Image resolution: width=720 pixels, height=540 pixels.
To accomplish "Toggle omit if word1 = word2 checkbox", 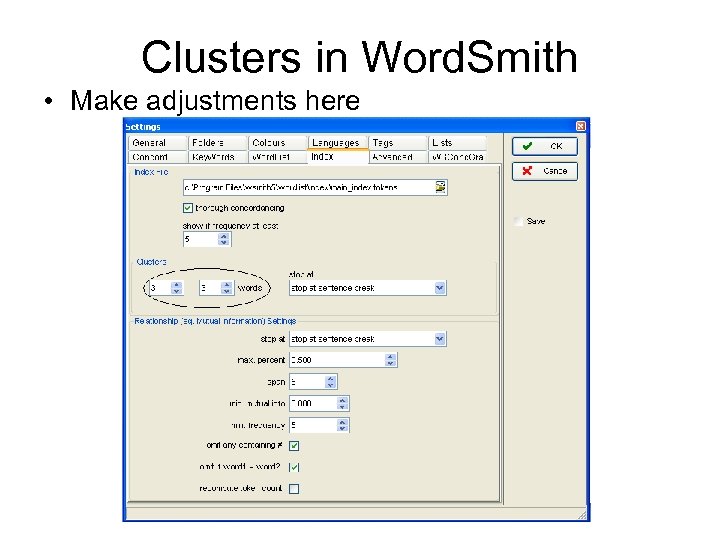I will click(x=294, y=467).
